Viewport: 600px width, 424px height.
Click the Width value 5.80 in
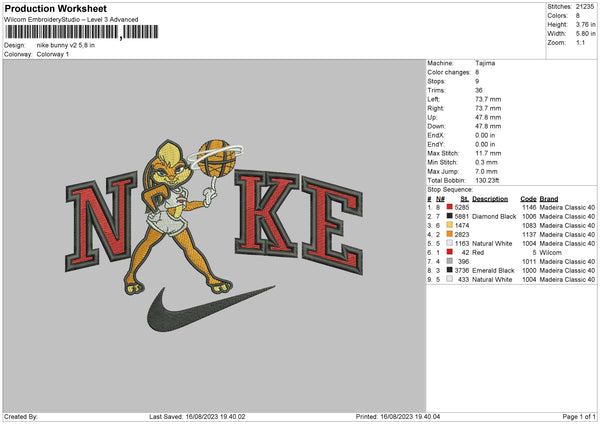585,34
